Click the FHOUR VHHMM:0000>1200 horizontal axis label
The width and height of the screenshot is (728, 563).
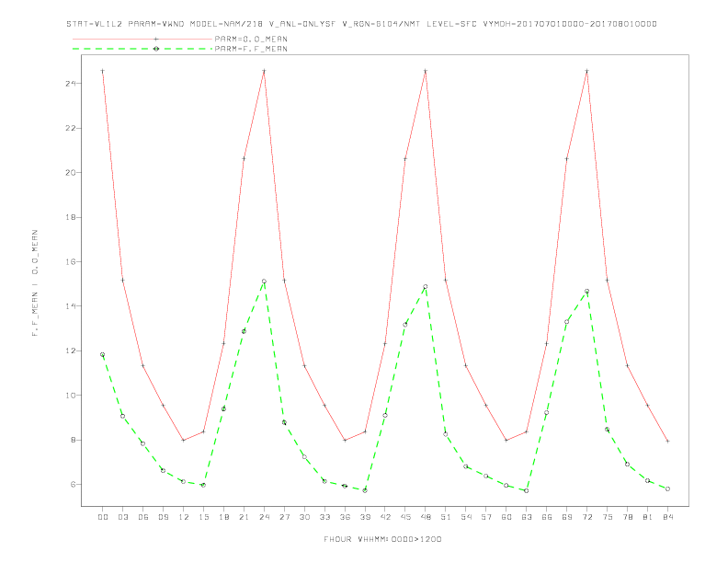click(382, 539)
